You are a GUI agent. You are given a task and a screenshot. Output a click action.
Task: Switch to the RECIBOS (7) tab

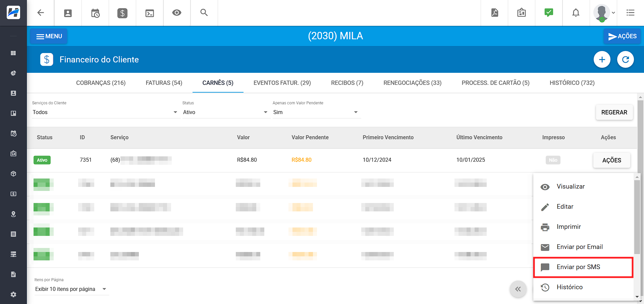click(347, 83)
